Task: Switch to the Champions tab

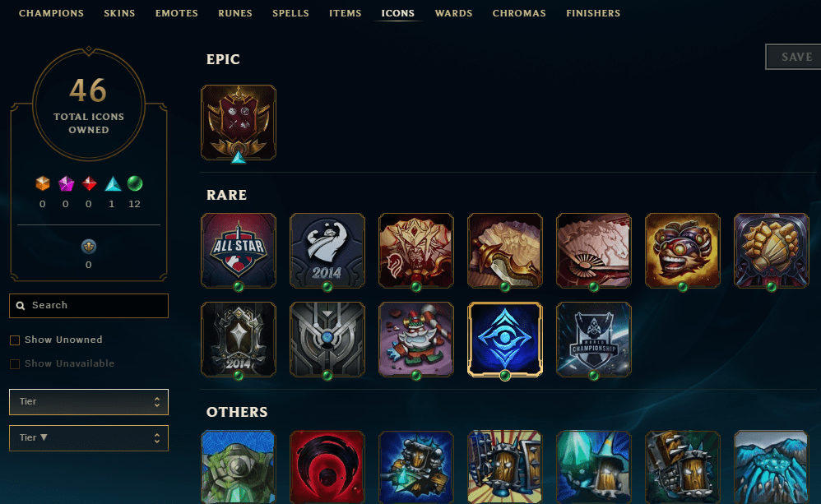Action: click(51, 13)
